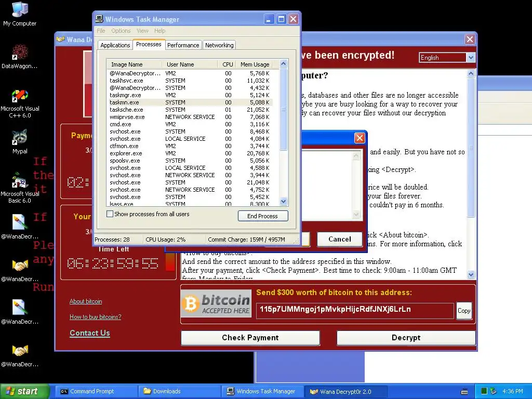The width and height of the screenshot is (532, 399).
Task: Click the Decrypt button
Action: pyautogui.click(x=406, y=338)
